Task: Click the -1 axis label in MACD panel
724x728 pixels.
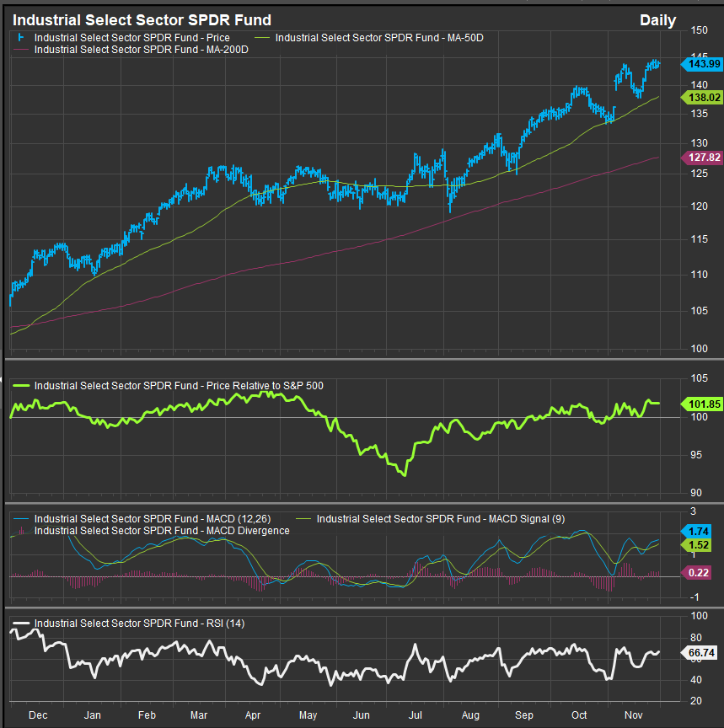Action: [695, 597]
